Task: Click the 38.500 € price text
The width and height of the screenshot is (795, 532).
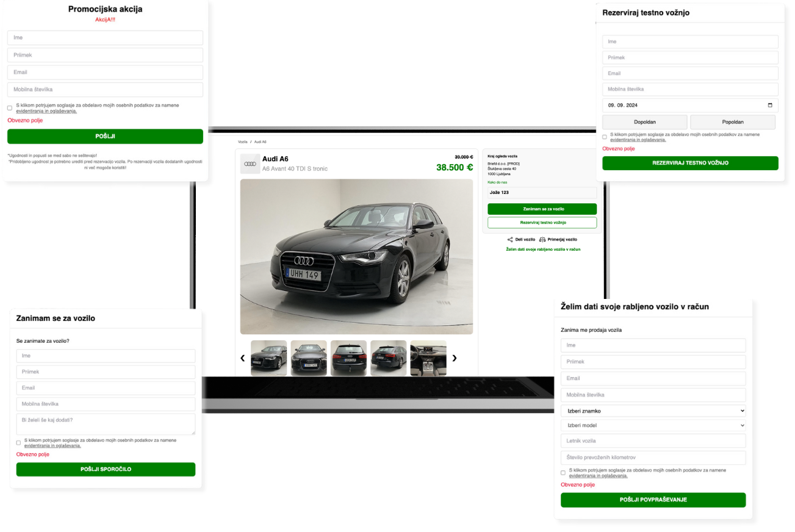Action: click(x=455, y=167)
